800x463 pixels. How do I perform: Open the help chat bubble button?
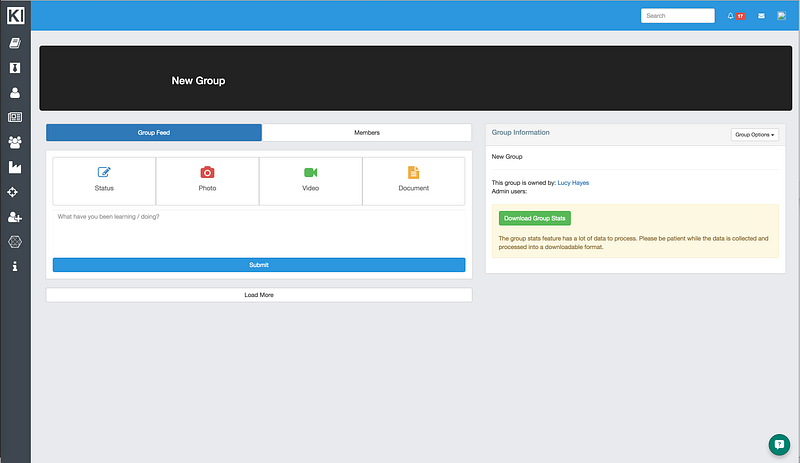point(779,445)
